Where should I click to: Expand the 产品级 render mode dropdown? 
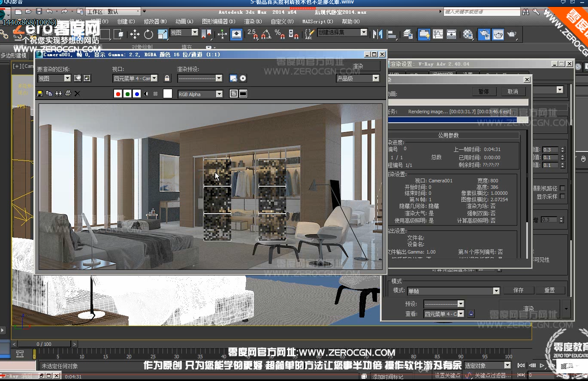point(358,78)
